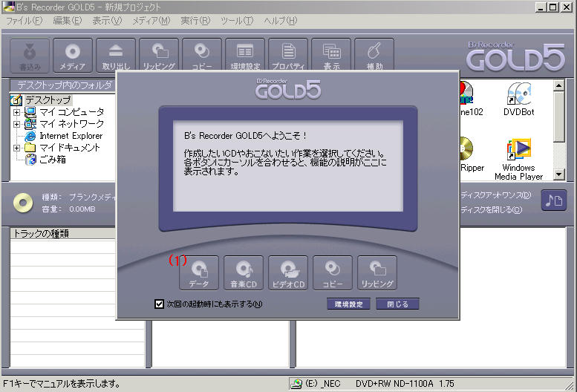Expand the マイ ネットワーク tree node
577x392 pixels.
click(x=16, y=124)
